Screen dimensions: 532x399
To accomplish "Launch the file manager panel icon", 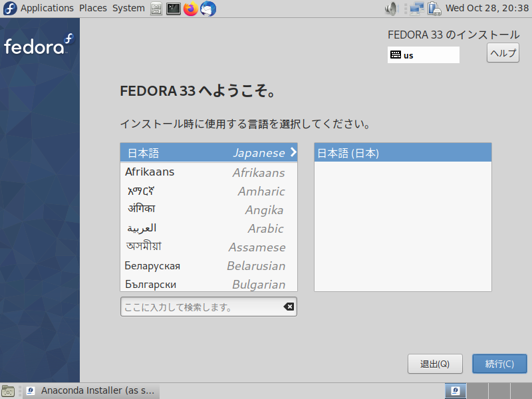I will click(x=156, y=9).
